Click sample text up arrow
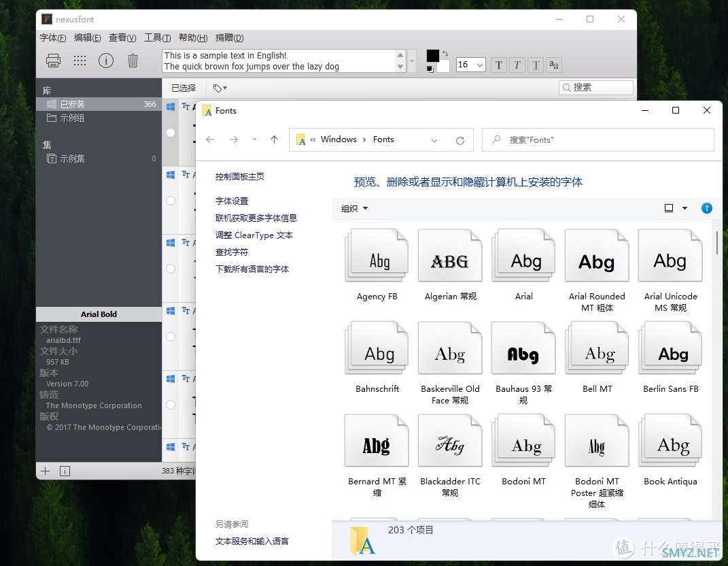Screen dimensions: 728x566 [x=400, y=55]
